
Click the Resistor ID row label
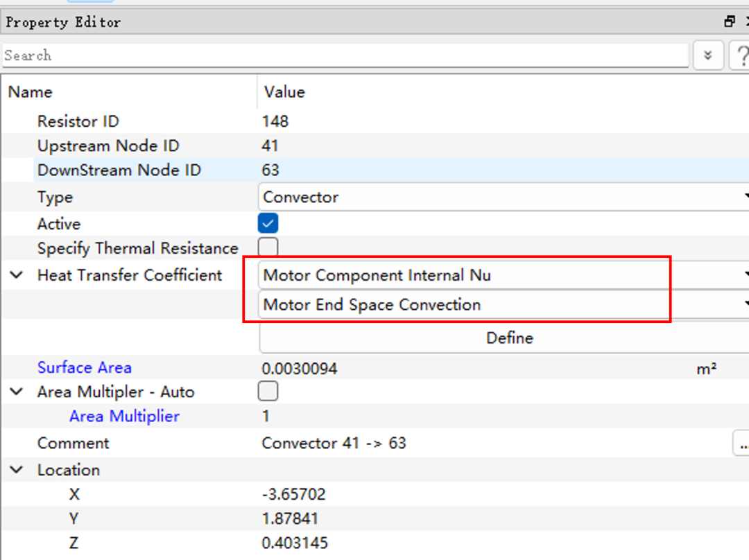(78, 121)
